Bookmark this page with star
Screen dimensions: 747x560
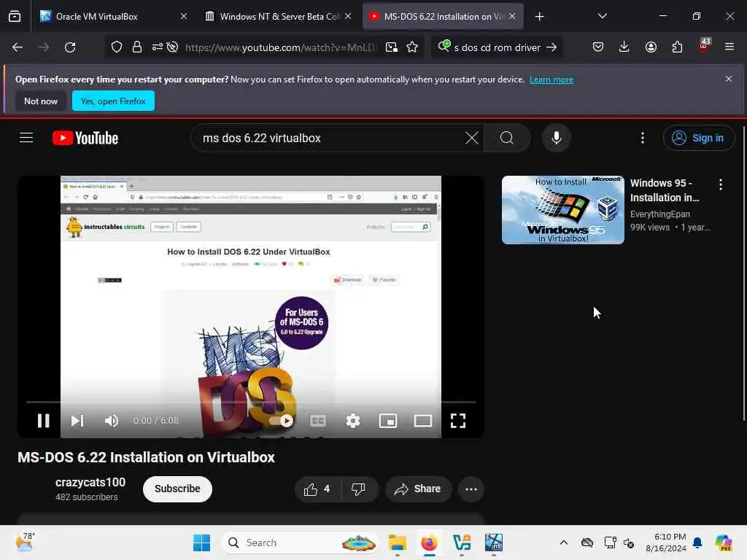pyautogui.click(x=412, y=47)
